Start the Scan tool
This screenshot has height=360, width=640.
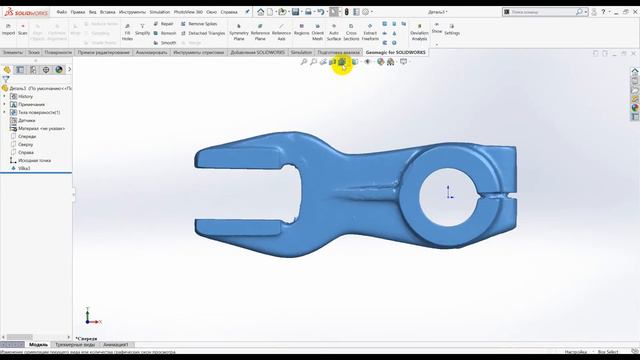[x=23, y=30]
